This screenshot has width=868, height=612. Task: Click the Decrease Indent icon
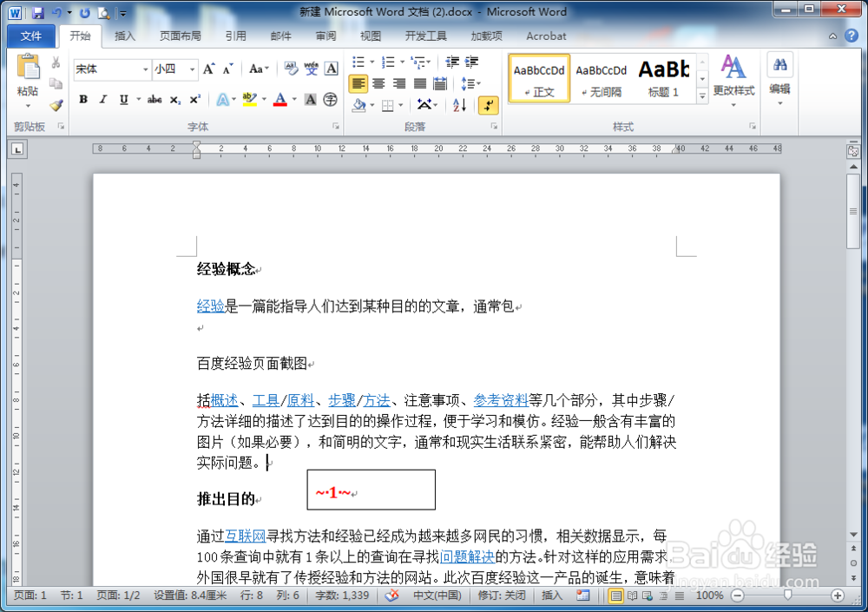point(451,62)
